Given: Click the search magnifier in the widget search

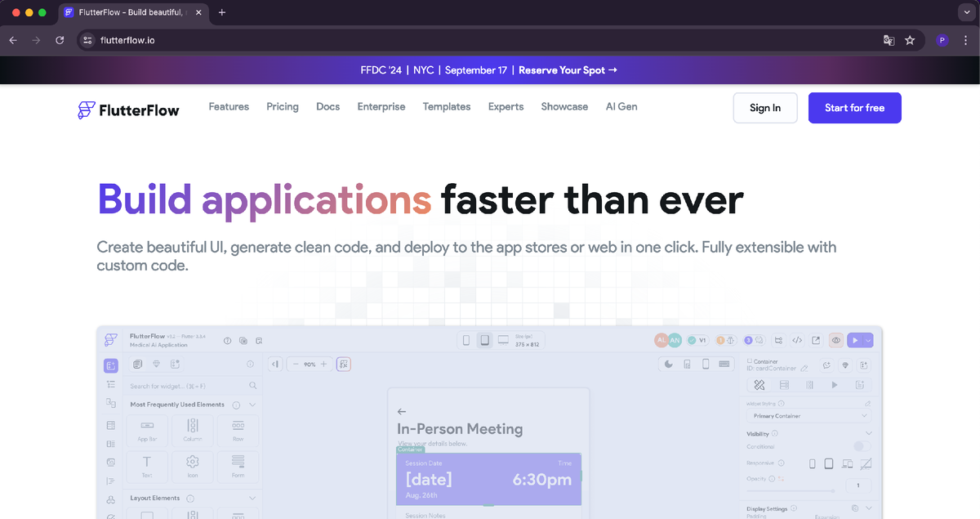Looking at the screenshot, I should pos(253,386).
